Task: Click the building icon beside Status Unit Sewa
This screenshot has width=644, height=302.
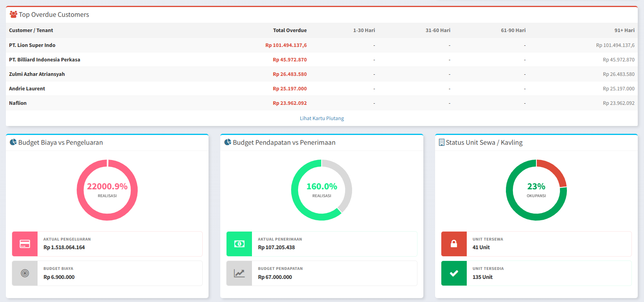Action: (441, 142)
